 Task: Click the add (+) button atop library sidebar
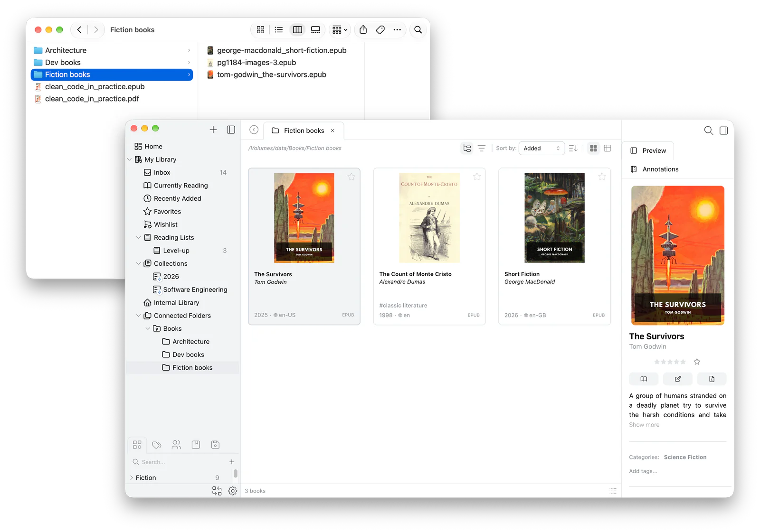pyautogui.click(x=213, y=130)
